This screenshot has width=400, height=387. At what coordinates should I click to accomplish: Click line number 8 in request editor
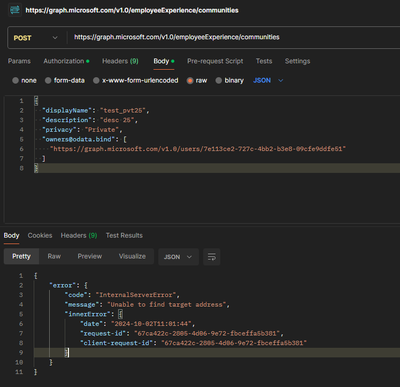tap(21, 168)
